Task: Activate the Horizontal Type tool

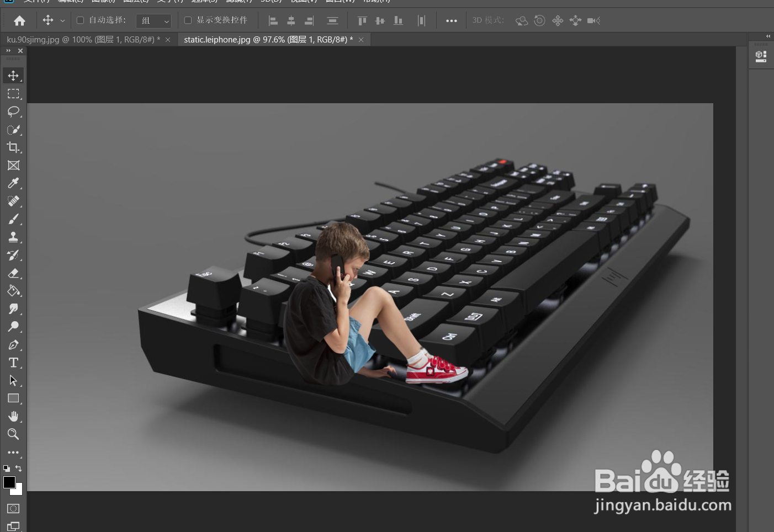Action: [13, 363]
